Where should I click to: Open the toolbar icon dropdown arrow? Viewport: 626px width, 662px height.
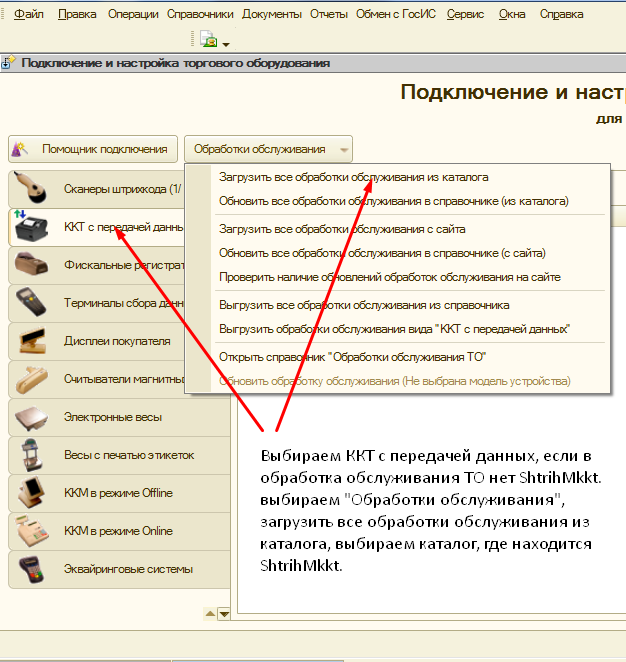tap(226, 44)
